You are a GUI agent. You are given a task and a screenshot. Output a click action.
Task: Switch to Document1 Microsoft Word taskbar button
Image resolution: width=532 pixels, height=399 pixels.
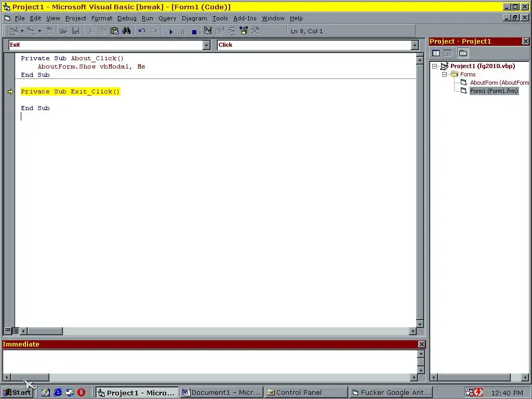221,393
